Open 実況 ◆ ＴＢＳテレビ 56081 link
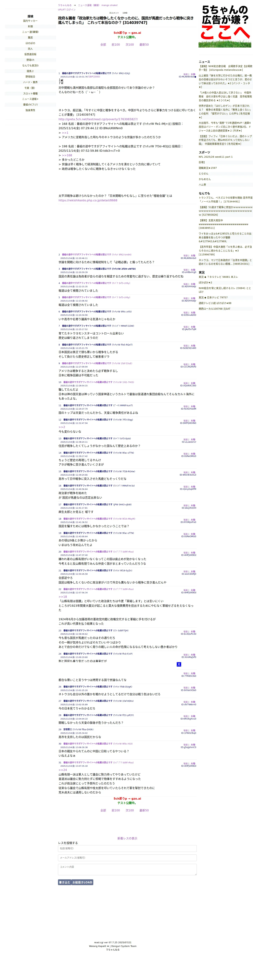 pyautogui.click(x=218, y=277)
